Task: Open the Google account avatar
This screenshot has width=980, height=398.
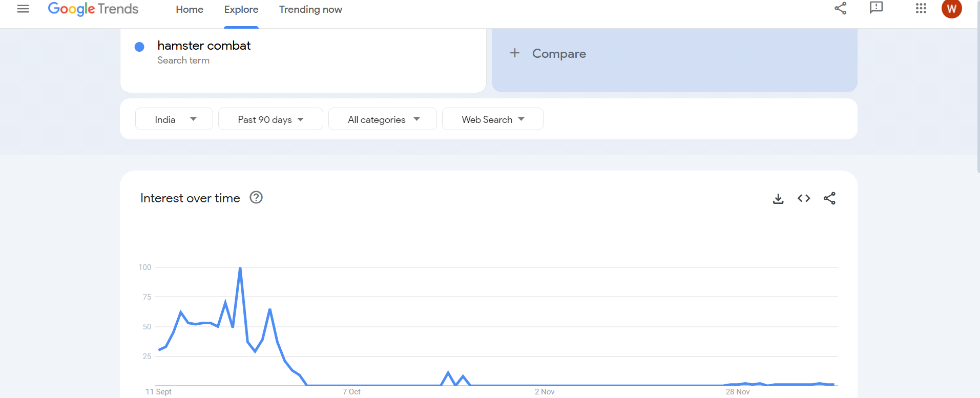Action: pos(951,9)
